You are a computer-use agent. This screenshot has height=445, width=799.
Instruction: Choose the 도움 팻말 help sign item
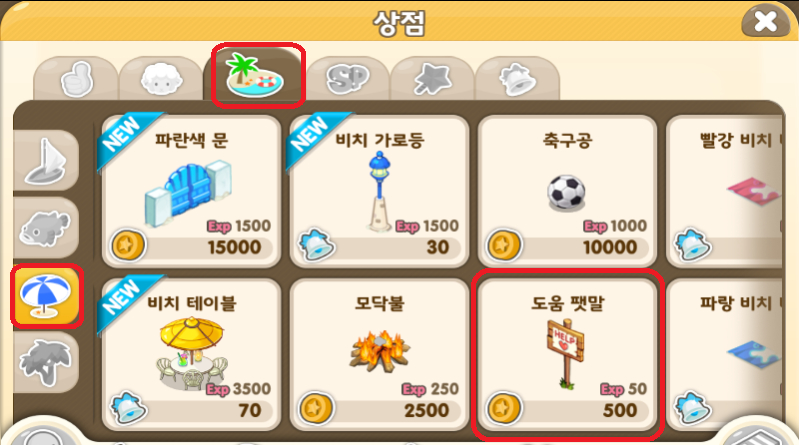point(567,354)
